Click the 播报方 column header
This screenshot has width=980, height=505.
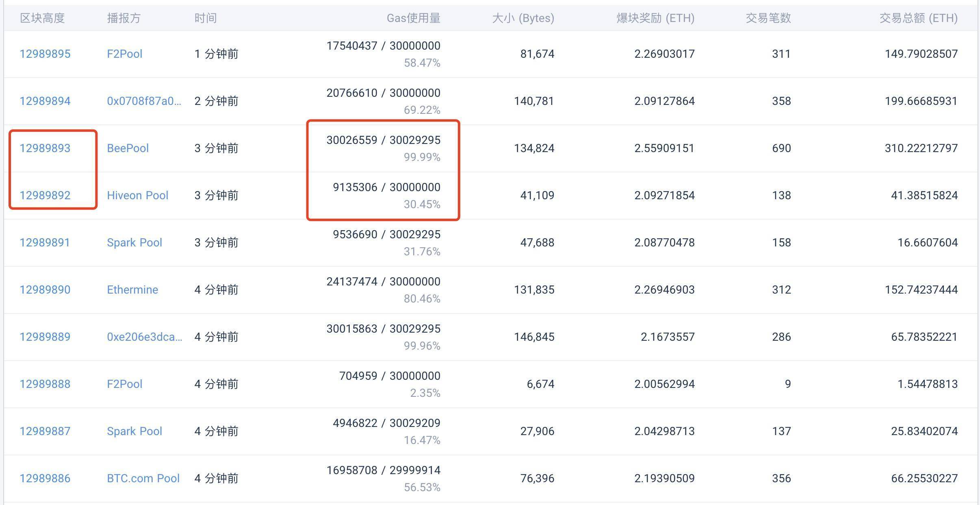coord(124,18)
